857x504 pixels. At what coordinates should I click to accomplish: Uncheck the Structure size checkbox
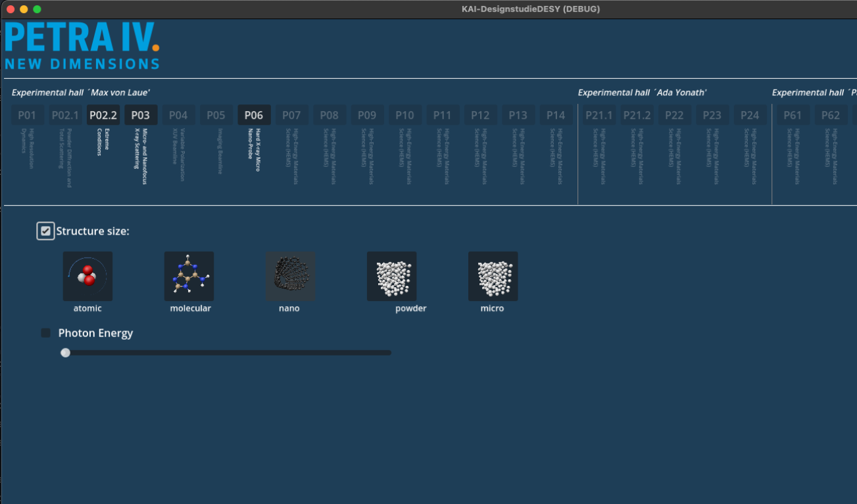[x=45, y=231]
